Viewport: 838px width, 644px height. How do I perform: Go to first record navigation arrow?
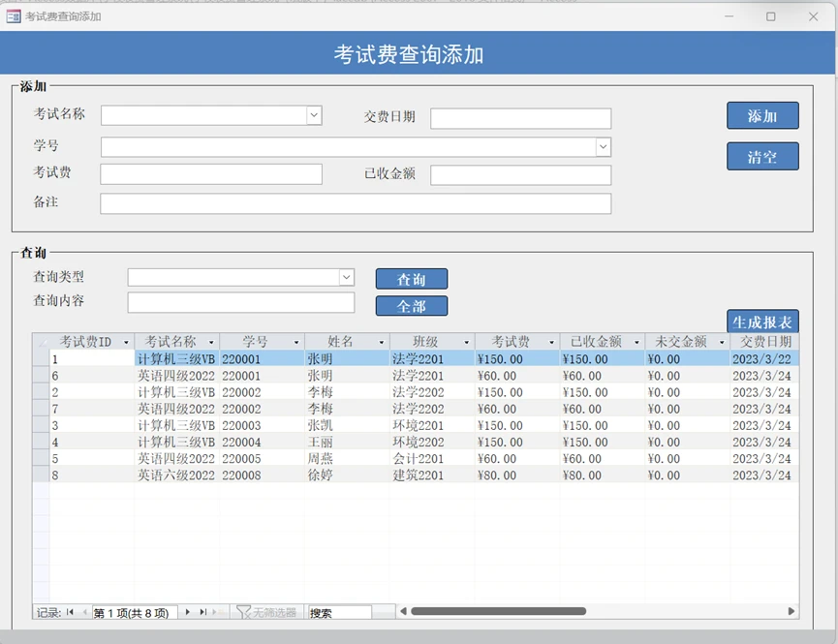(70, 612)
